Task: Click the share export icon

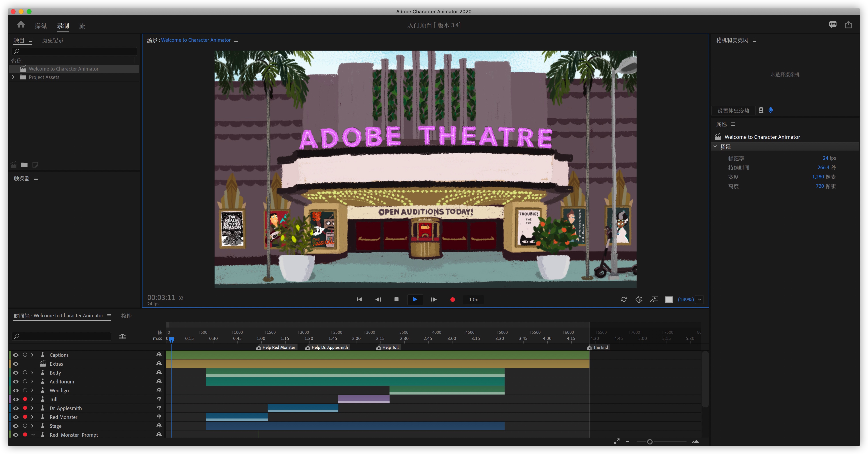Action: pos(848,25)
